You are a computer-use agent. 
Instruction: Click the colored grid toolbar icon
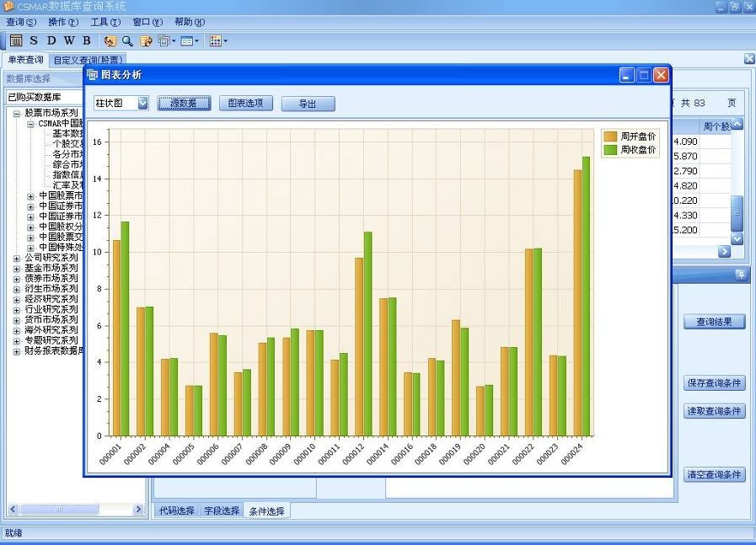216,40
